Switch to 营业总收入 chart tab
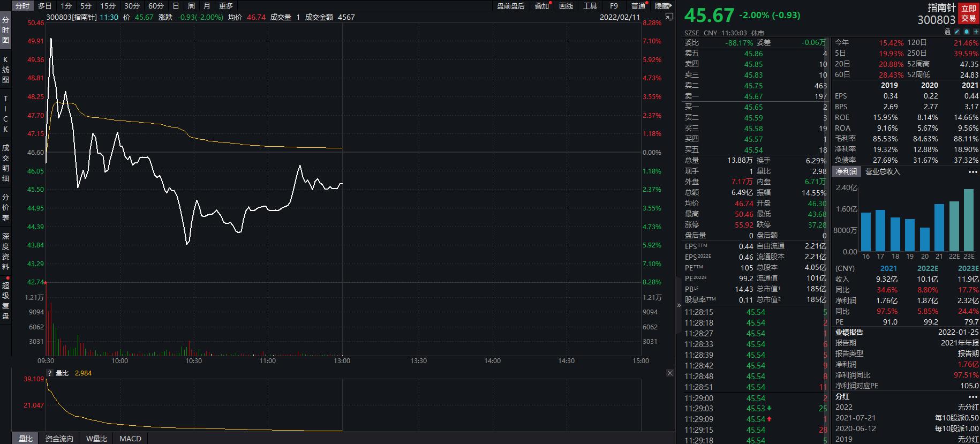 click(x=883, y=171)
